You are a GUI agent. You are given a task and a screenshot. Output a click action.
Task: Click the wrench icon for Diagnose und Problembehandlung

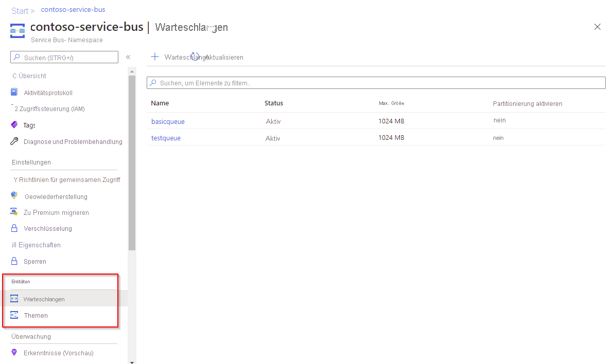click(14, 141)
